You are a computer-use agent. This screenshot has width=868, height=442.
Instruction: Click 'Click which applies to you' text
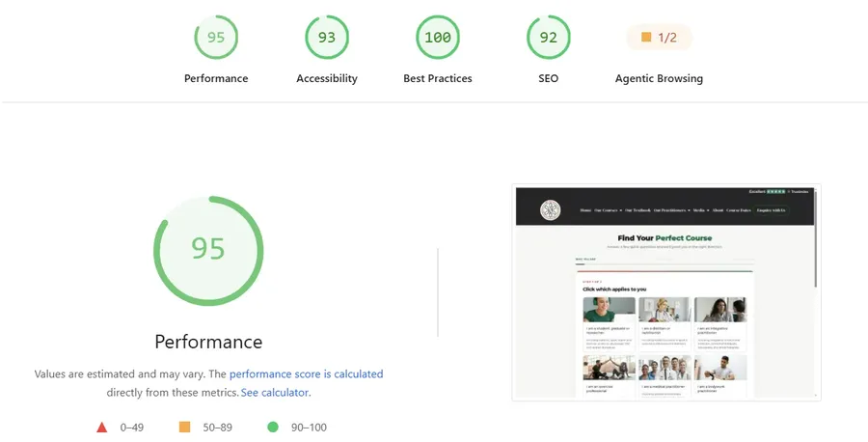coord(614,290)
